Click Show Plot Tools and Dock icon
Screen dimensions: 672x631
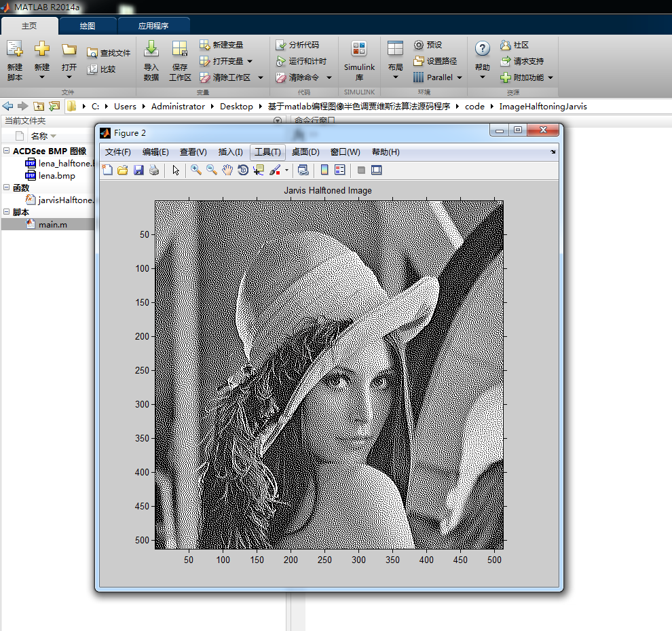377,170
